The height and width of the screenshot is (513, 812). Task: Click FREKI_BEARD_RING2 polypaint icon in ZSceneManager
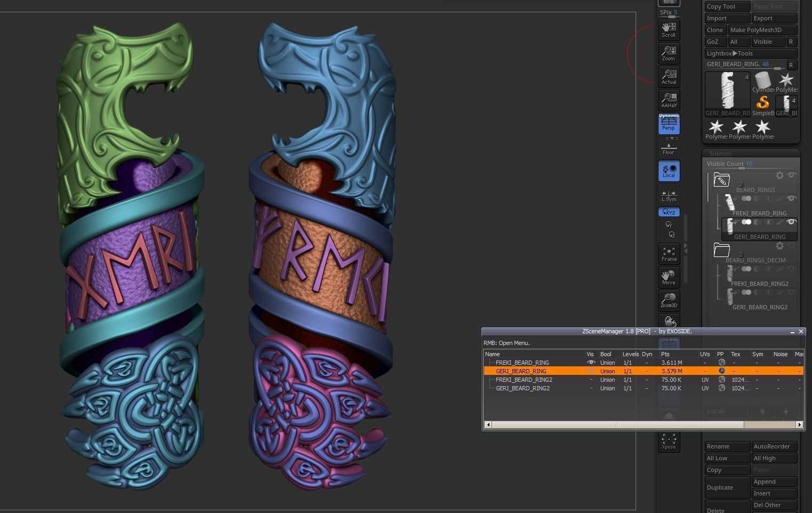point(721,380)
